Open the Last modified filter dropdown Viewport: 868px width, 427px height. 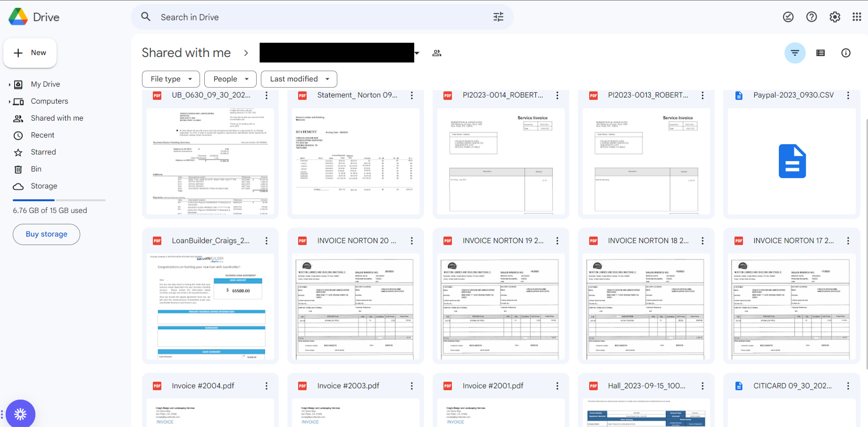(x=299, y=79)
